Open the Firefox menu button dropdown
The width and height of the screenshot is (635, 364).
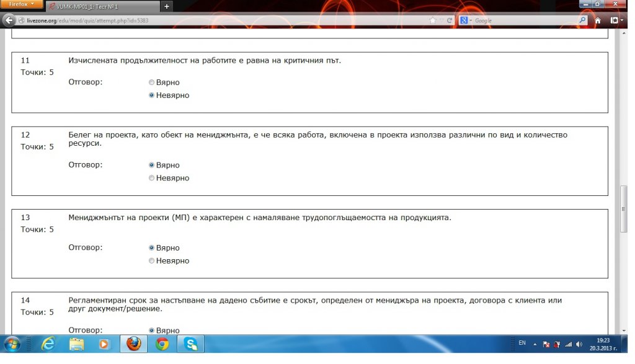[x=21, y=4]
